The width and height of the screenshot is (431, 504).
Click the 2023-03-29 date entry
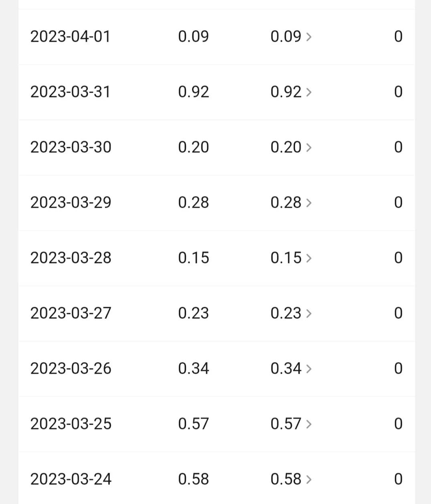click(71, 202)
